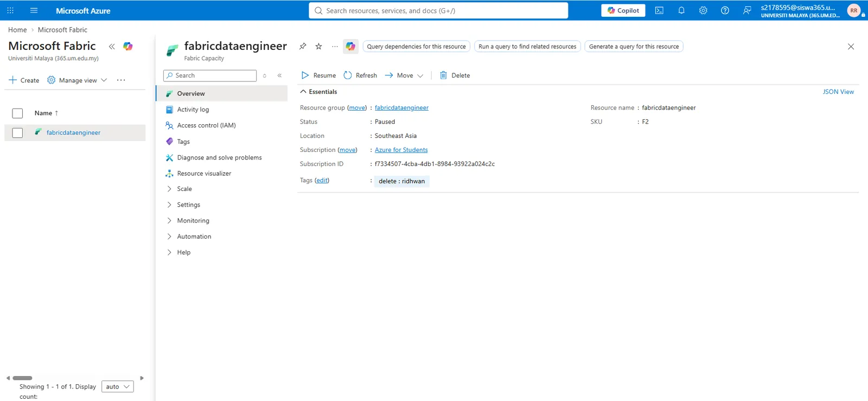
Task: Open the Display count auto dropdown
Action: pyautogui.click(x=118, y=387)
